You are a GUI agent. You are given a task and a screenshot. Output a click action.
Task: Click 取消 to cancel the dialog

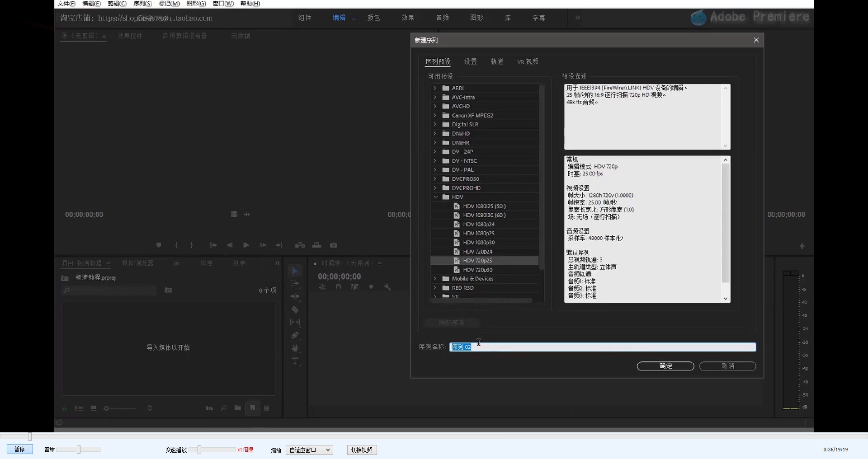pos(728,366)
